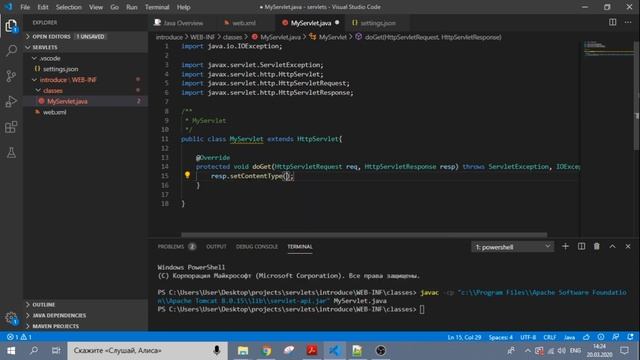Open editor More Actions ellipsis
Viewport: 640px width, 360px height.
click(628, 22)
